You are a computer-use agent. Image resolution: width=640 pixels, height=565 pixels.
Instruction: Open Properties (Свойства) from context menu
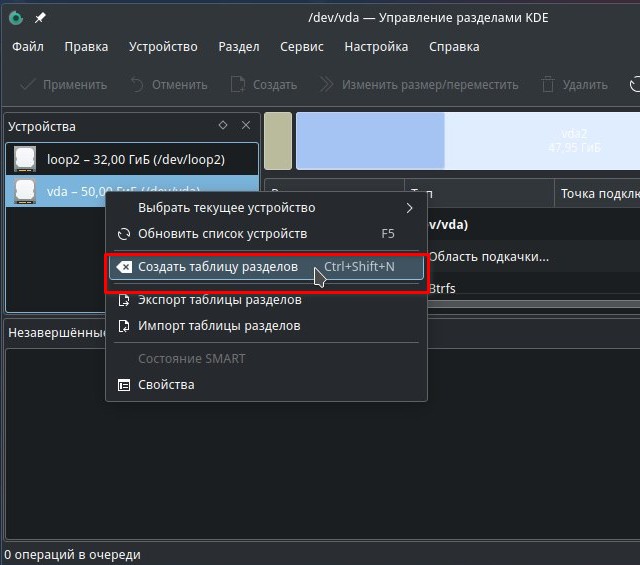[x=166, y=385]
